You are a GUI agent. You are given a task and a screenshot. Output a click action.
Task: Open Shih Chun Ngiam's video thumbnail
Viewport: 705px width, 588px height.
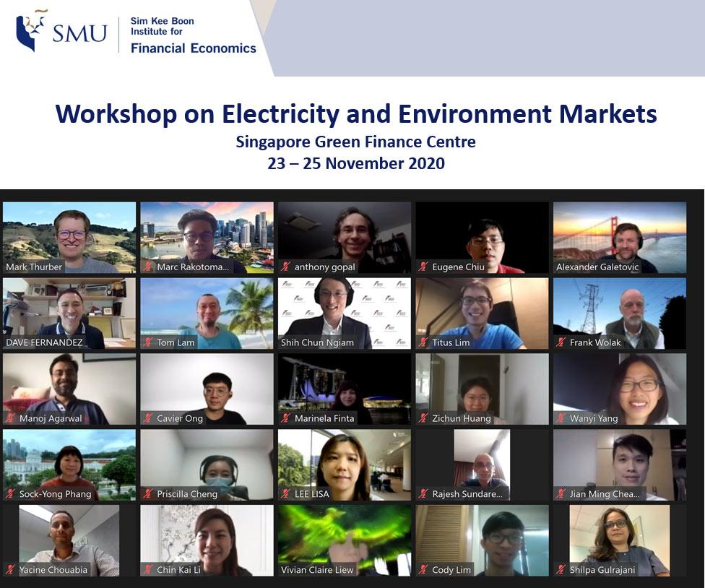pos(344,313)
